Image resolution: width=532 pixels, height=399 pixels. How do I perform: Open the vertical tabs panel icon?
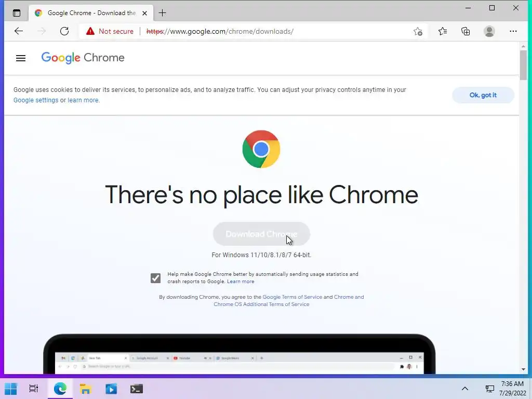pos(16,13)
